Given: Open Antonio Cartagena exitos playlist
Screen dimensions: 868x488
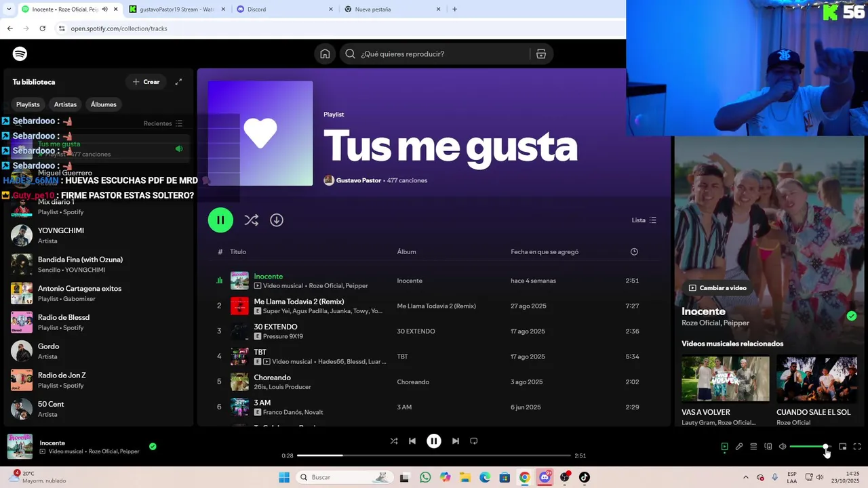Looking at the screenshot, I should pos(98,293).
